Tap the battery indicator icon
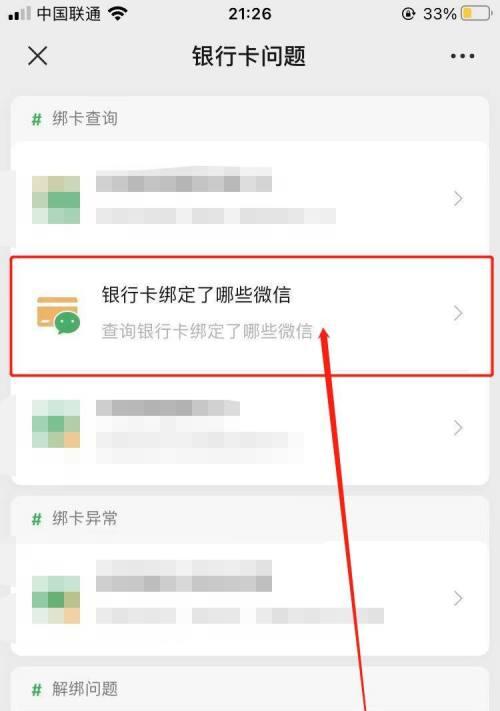This screenshot has width=500, height=711. pos(476,14)
